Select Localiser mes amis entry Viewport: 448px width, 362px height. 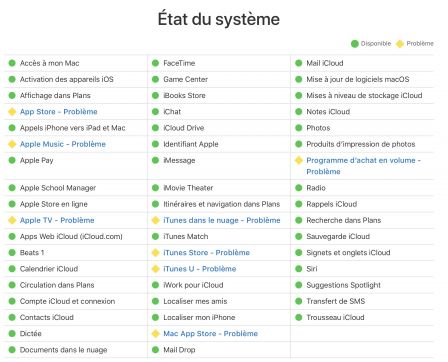click(195, 301)
